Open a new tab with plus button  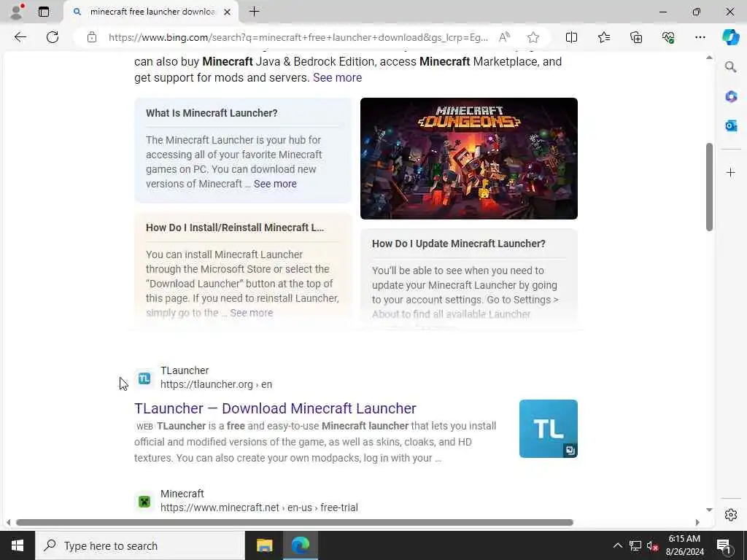coord(255,12)
